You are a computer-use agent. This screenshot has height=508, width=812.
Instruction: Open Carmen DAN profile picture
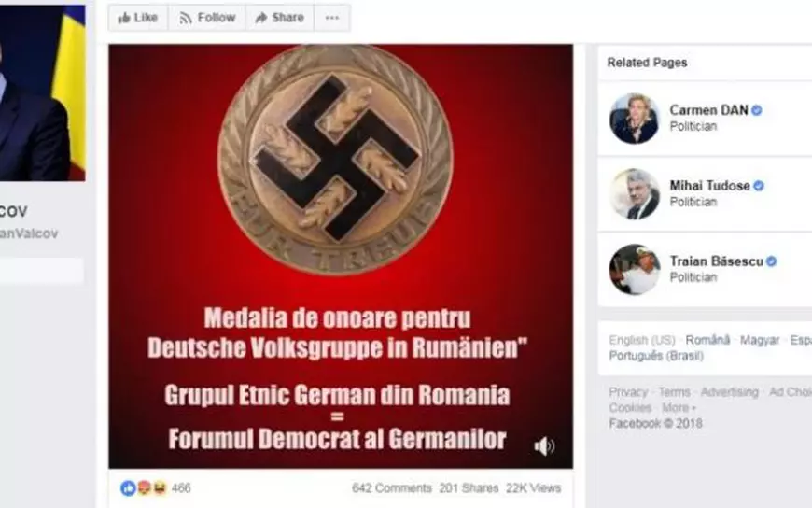coord(634,119)
